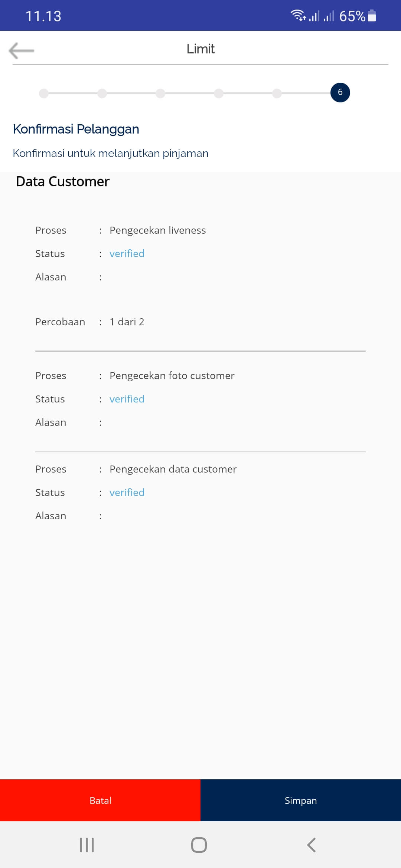Tap the Percobaan 1 dari 2 value
This screenshot has width=401, height=868.
point(127,322)
